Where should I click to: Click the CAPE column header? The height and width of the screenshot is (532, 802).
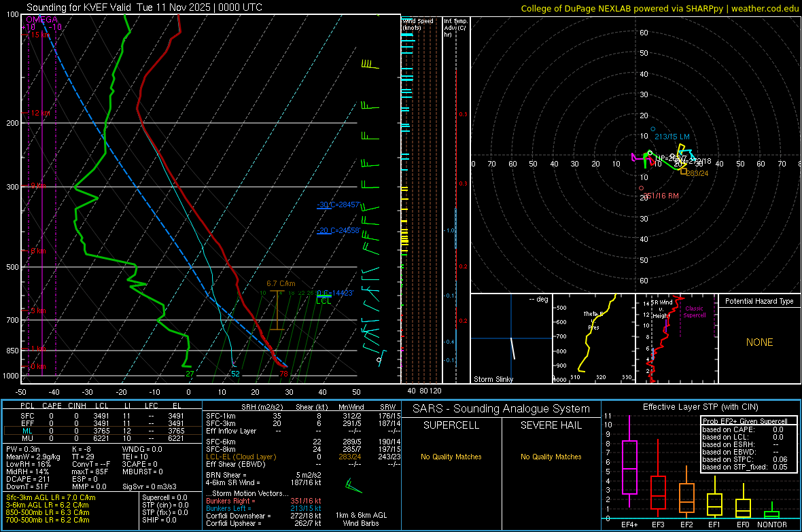[52, 406]
